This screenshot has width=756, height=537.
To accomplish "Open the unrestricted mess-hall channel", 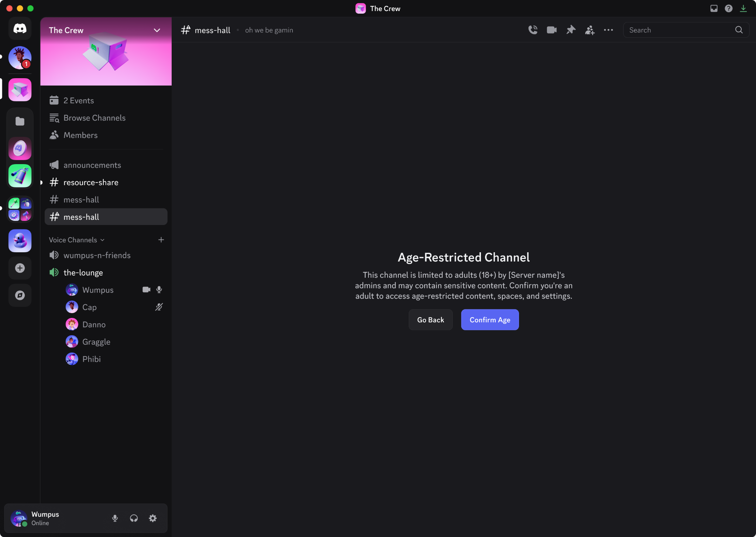I will [x=106, y=200].
